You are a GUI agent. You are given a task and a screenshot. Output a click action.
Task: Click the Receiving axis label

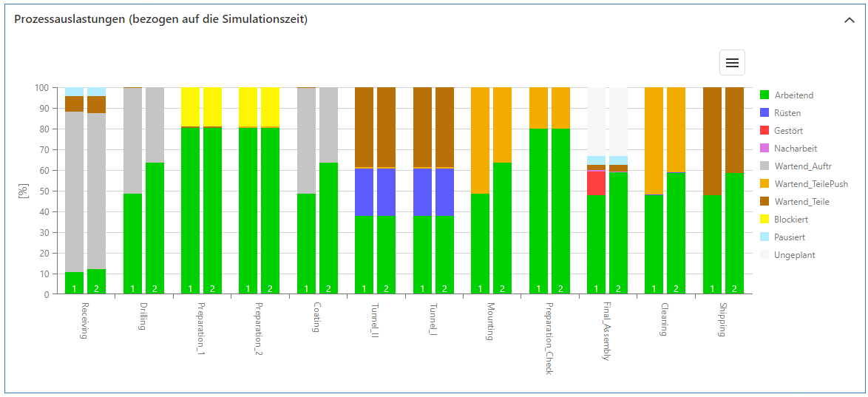click(x=85, y=320)
